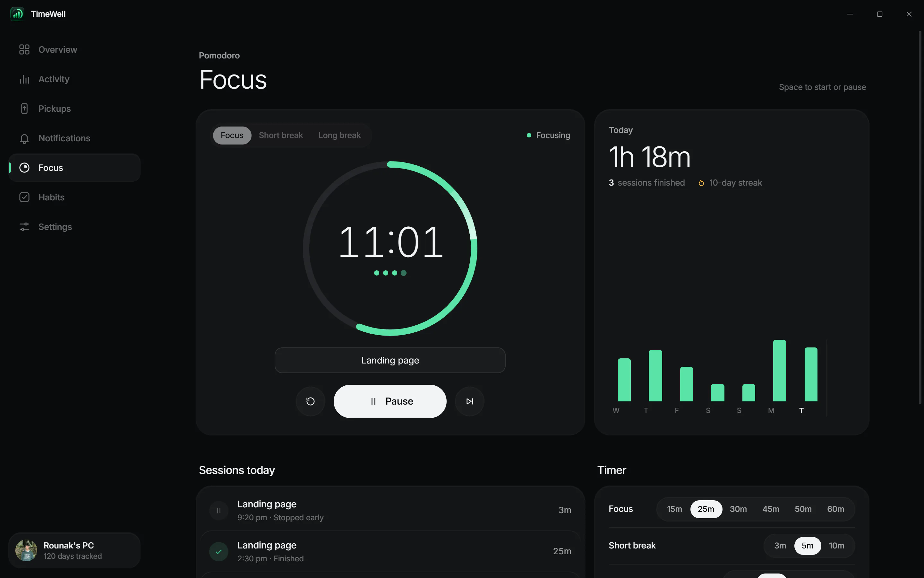Click the 1h 18m today total
This screenshot has width=924, height=578.
coord(649,157)
